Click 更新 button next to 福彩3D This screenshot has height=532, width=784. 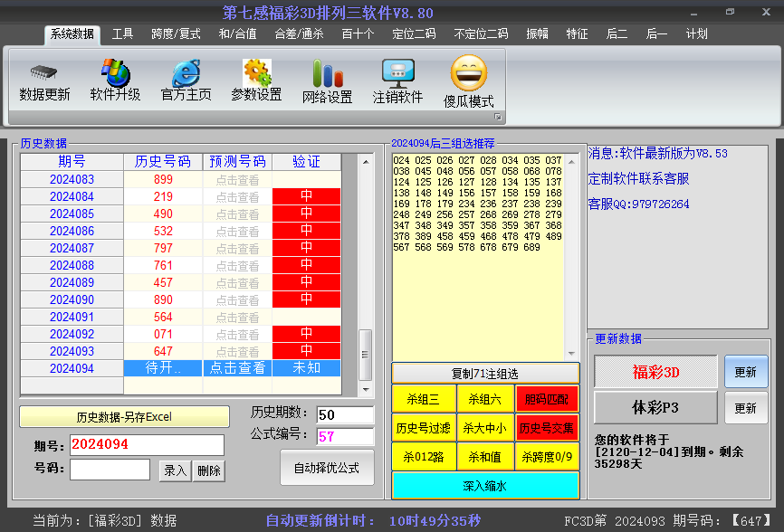coord(745,372)
